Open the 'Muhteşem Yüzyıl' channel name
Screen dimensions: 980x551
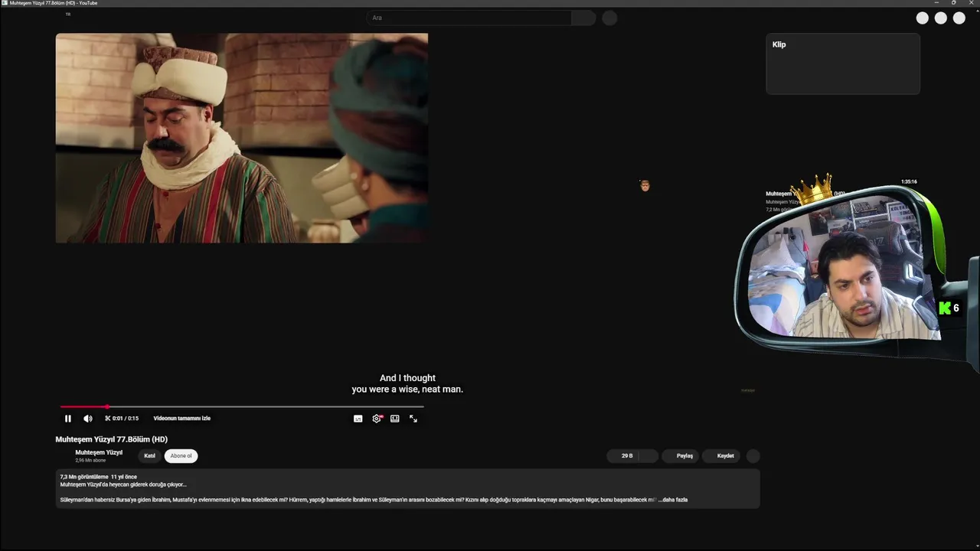tap(99, 452)
